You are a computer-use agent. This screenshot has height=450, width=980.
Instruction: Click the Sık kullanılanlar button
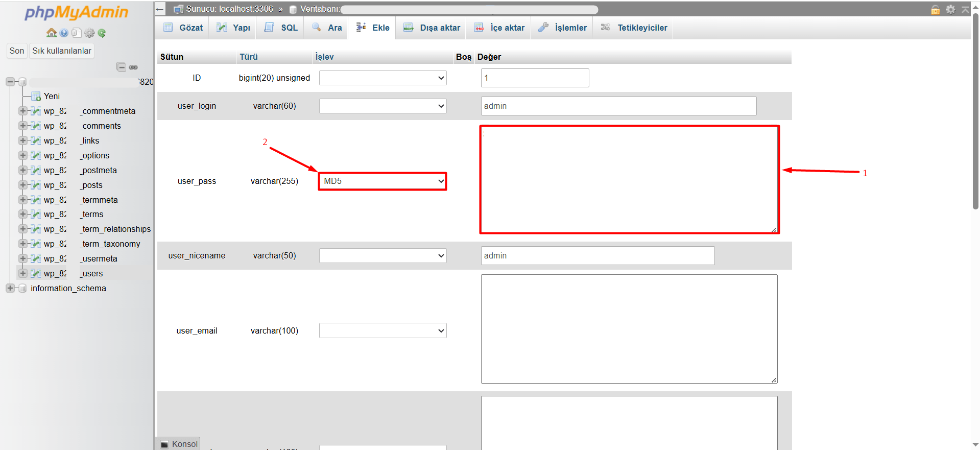pyautogui.click(x=62, y=51)
